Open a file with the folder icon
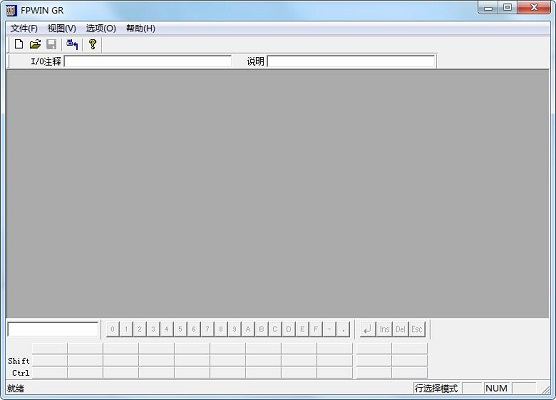The height and width of the screenshot is (400, 556). [x=35, y=44]
